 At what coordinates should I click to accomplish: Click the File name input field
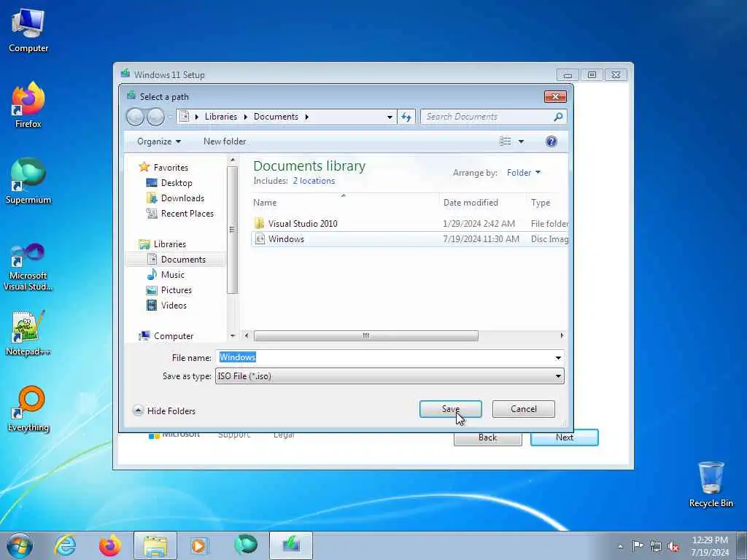[x=385, y=357]
